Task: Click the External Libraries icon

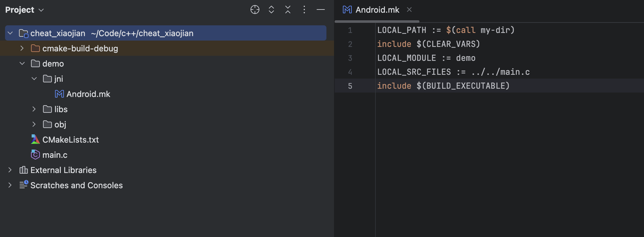Action: click(23, 170)
